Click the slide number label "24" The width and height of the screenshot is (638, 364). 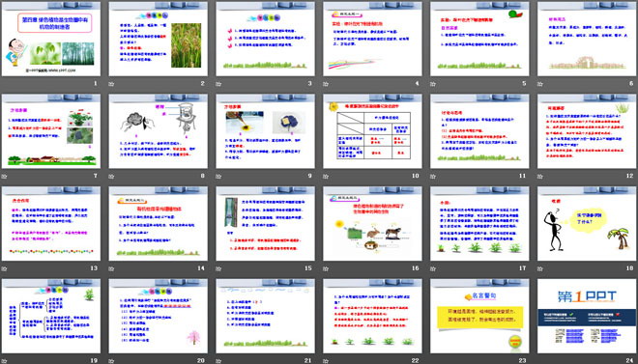pyautogui.click(x=630, y=360)
